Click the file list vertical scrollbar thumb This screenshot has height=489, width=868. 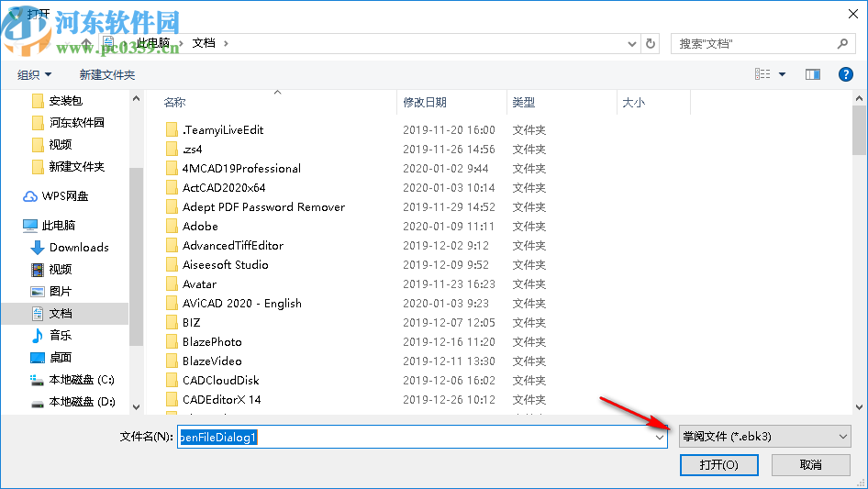coord(859,130)
